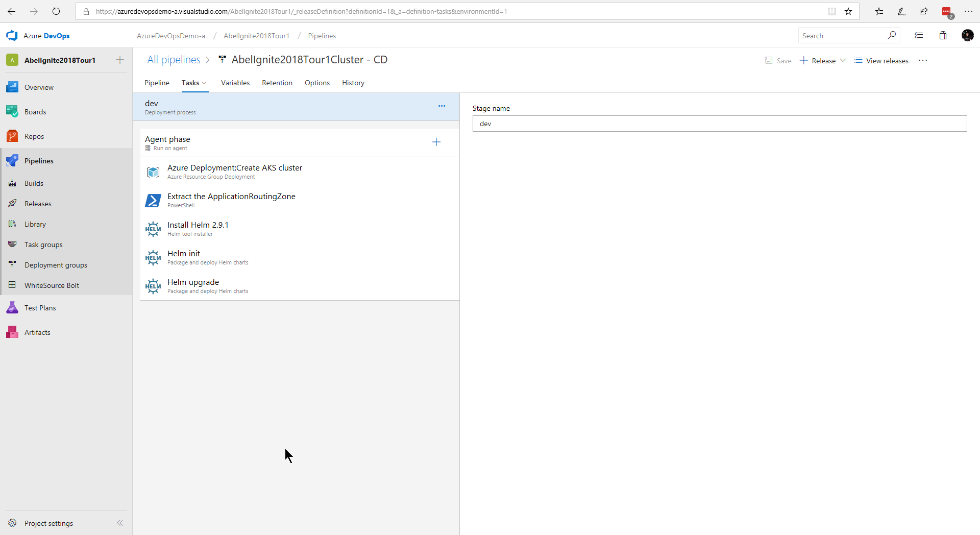This screenshot has width=980, height=535.
Task: Open the work items list icon in header
Action: [x=919, y=35]
